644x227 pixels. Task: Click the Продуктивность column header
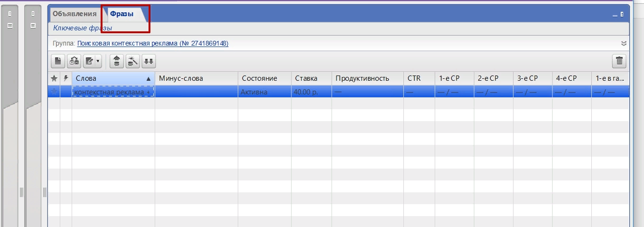point(368,78)
